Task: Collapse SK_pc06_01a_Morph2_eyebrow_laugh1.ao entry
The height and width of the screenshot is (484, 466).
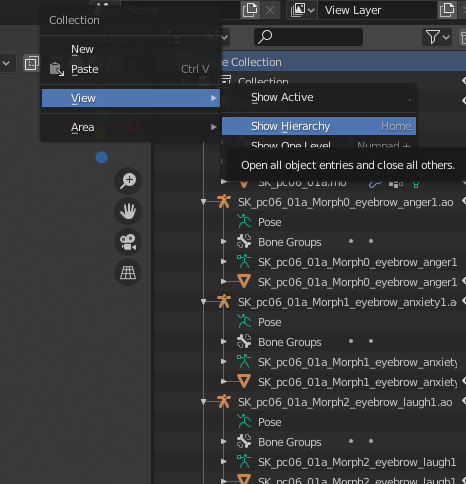Action: 203,402
